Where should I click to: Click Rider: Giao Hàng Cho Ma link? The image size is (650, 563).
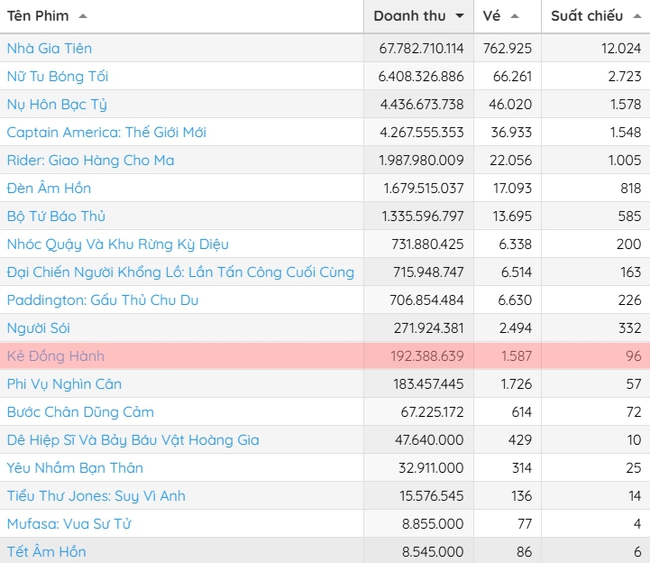90,160
